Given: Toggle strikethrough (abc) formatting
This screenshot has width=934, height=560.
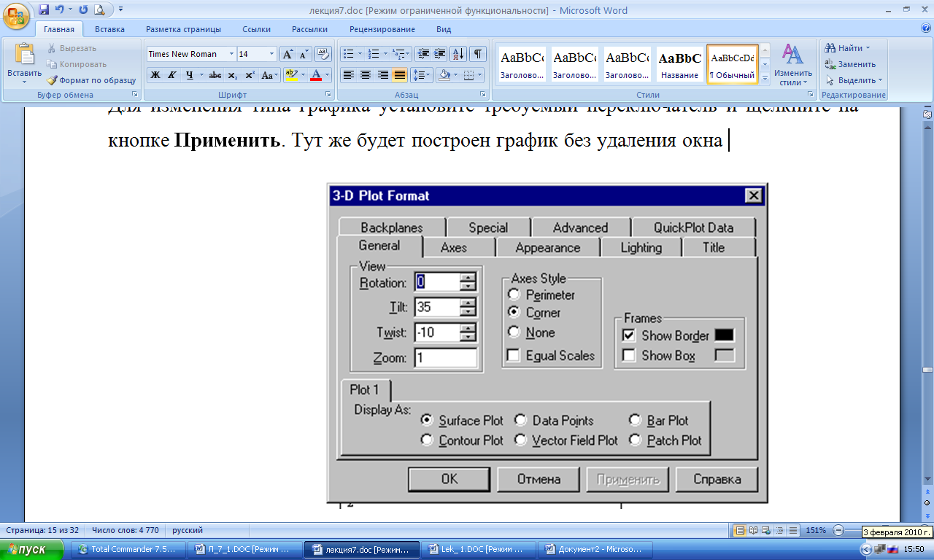Looking at the screenshot, I should tap(215, 74).
